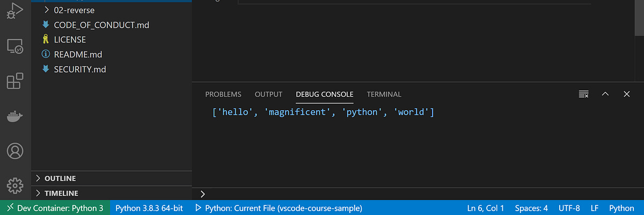Change indentation via Spaces: 4
This screenshot has height=215, width=644.
pos(531,208)
